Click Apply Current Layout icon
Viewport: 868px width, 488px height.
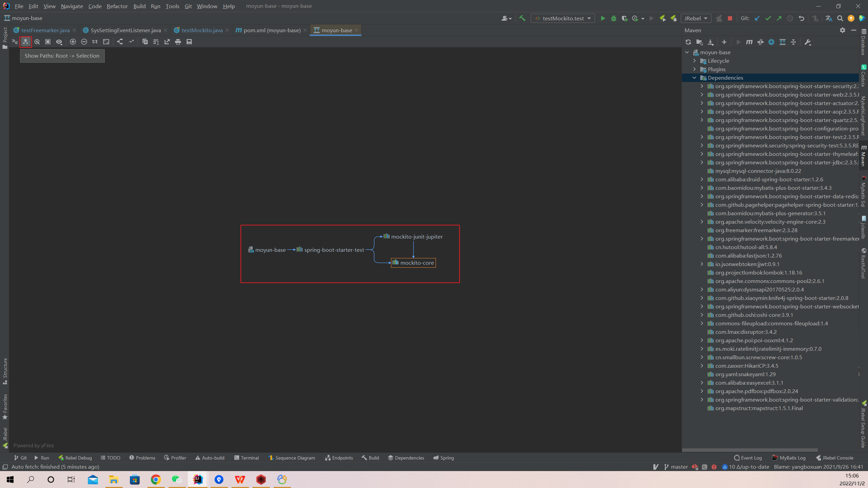[120, 42]
